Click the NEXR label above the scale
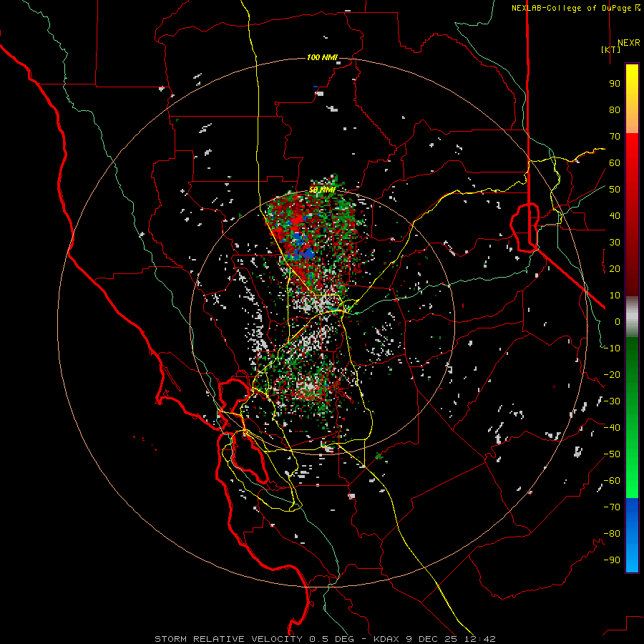The height and width of the screenshot is (644, 644). [x=628, y=43]
